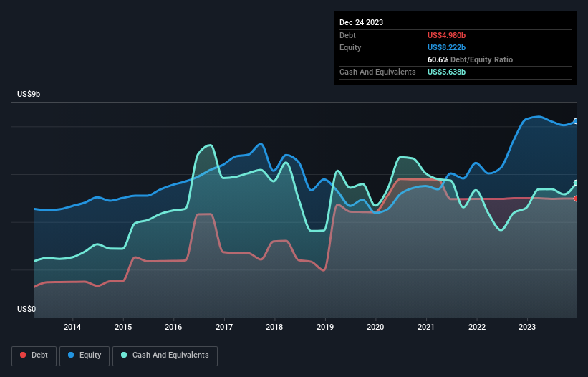
Task: Click the blue Equity endpoint marker
Action: (576, 121)
